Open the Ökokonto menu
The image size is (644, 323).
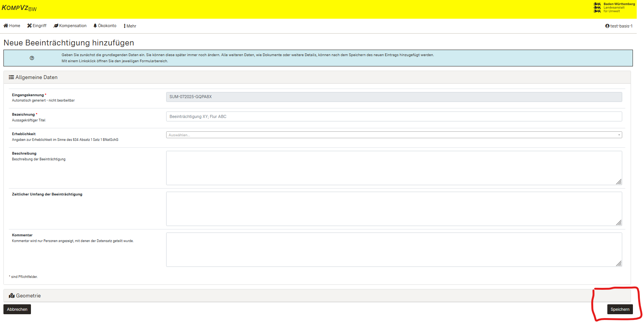coord(105,26)
